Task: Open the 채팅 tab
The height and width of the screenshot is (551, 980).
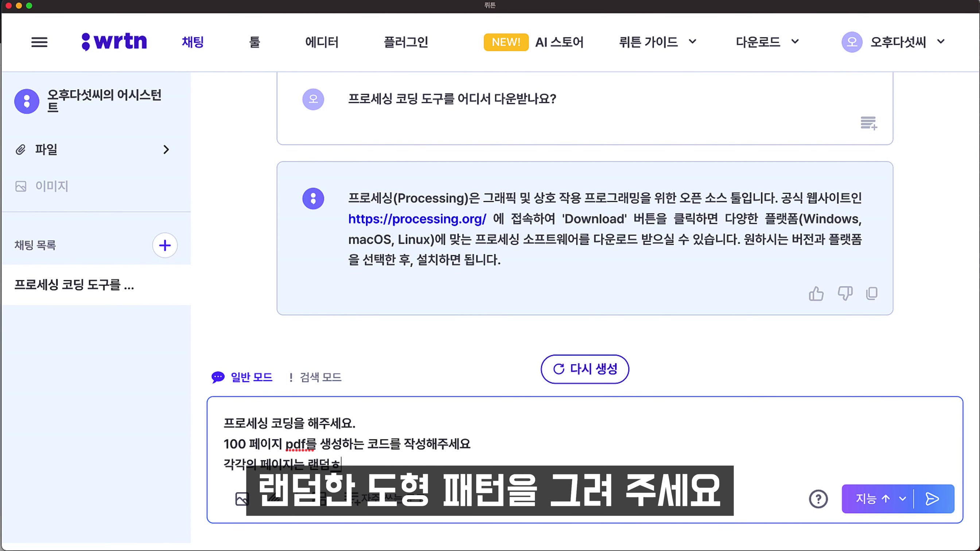Action: pos(193,42)
